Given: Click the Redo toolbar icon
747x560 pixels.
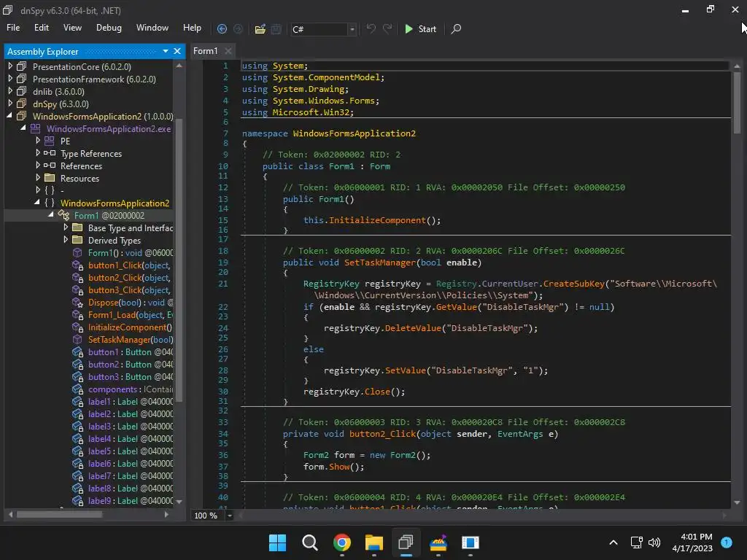Looking at the screenshot, I should point(387,28).
